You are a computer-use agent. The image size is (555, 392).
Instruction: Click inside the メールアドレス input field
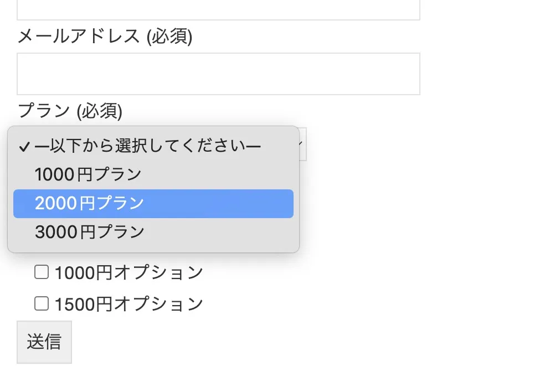coord(219,73)
